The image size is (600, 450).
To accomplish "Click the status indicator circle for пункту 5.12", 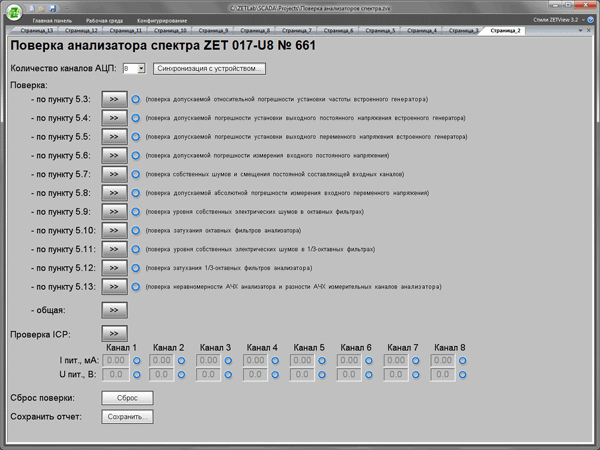I will coord(135,268).
